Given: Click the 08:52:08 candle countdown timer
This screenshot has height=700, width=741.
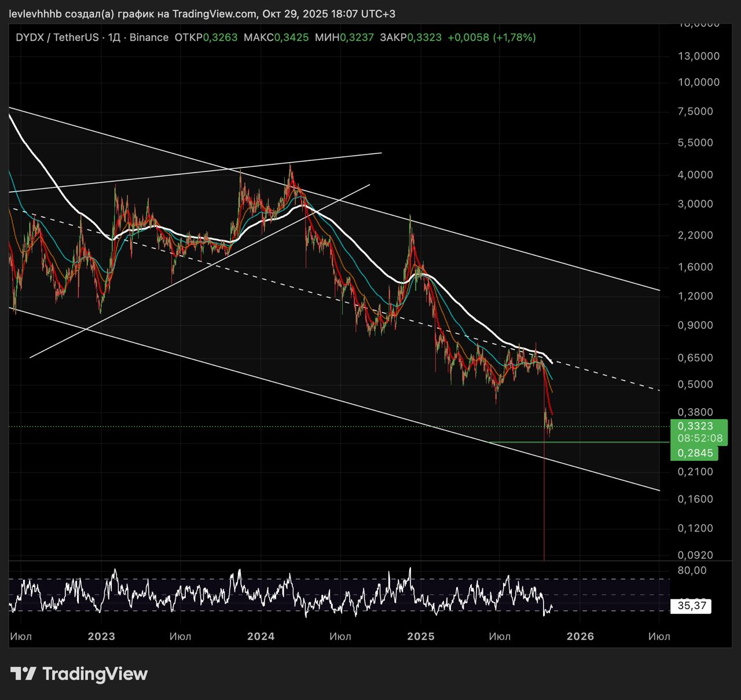Looking at the screenshot, I should 700,438.
